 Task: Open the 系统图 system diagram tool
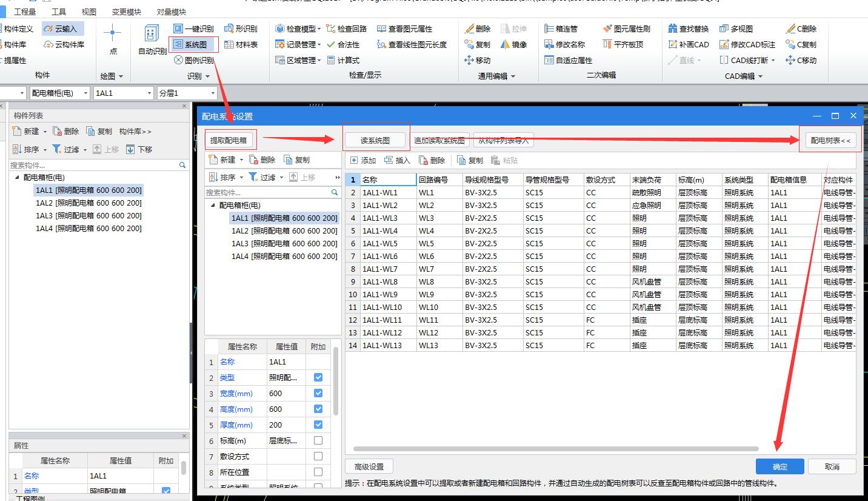[193, 44]
